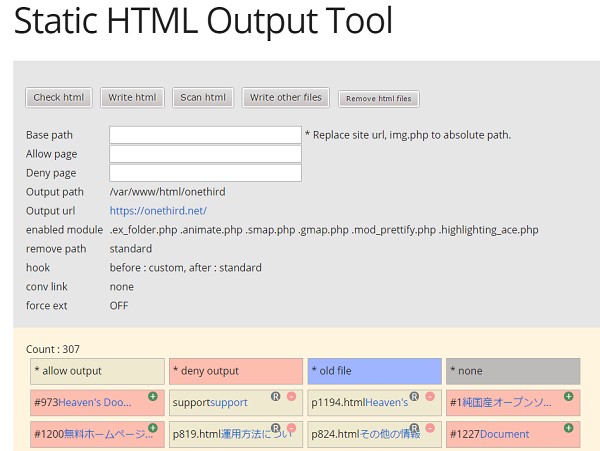Viewport: 600px width, 451px height.
Task: Click the green plus icon on #973 entry
Action: 153,396
